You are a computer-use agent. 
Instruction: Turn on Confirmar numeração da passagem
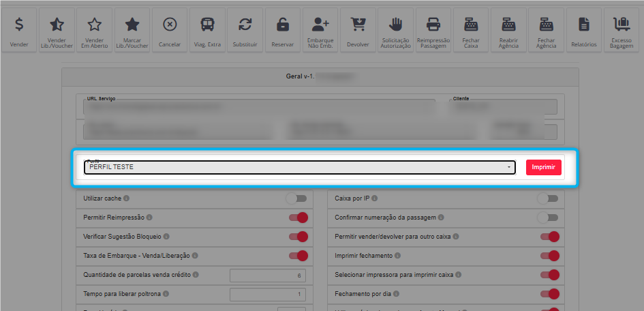pyautogui.click(x=548, y=218)
